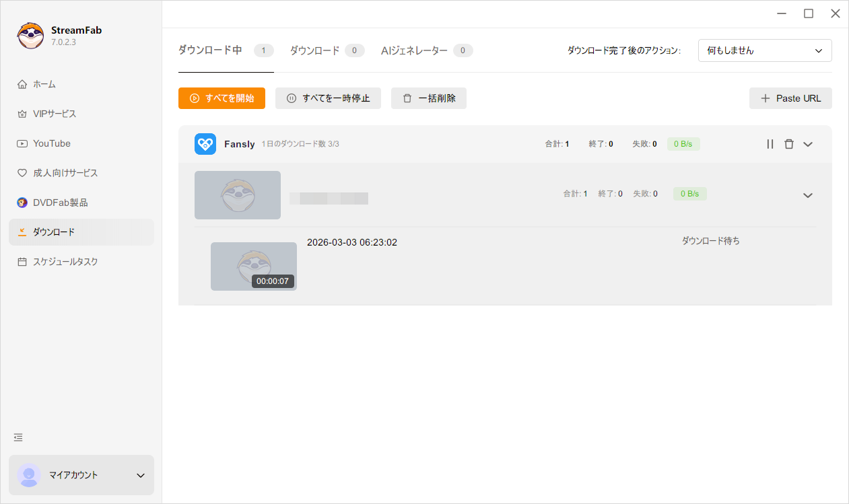Click the StreamFab sloth logo
The image size is (849, 504).
(29, 34)
